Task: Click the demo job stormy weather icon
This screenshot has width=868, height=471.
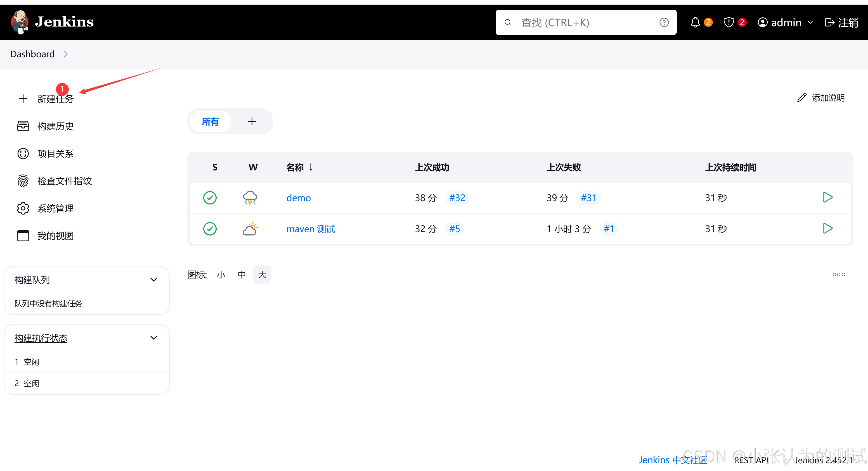Action: [x=250, y=198]
